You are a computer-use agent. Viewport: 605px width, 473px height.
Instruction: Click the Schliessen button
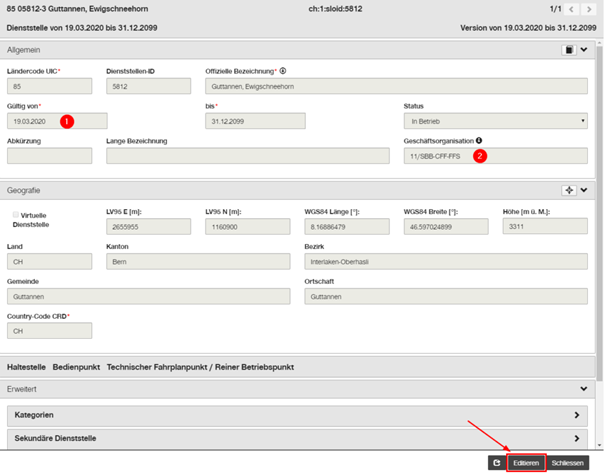(x=567, y=463)
